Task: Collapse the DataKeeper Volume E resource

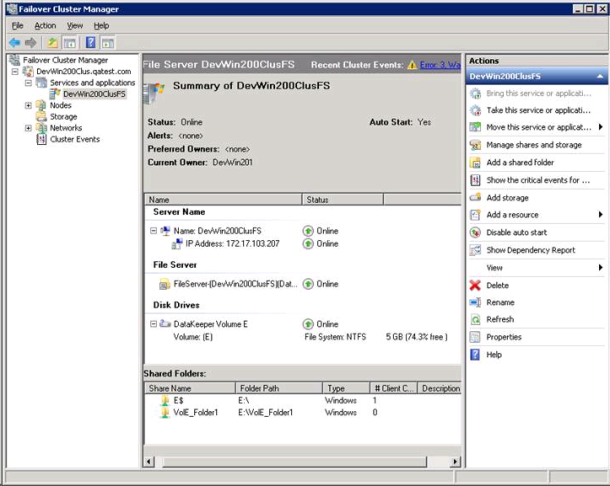Action: pos(153,324)
